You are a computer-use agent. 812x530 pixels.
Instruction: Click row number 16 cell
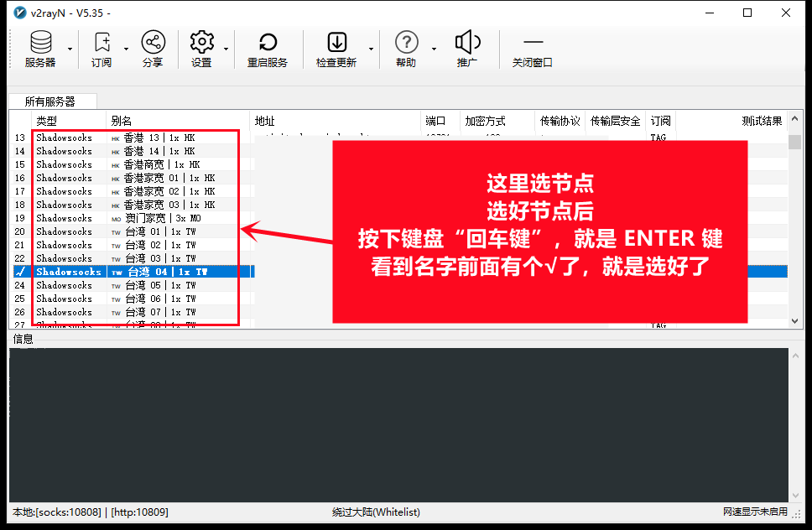pos(19,178)
